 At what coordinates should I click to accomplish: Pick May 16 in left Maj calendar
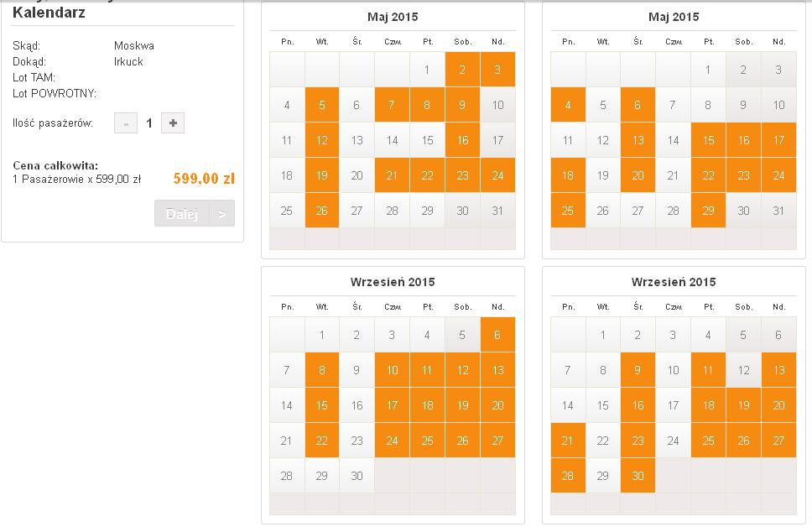462,140
